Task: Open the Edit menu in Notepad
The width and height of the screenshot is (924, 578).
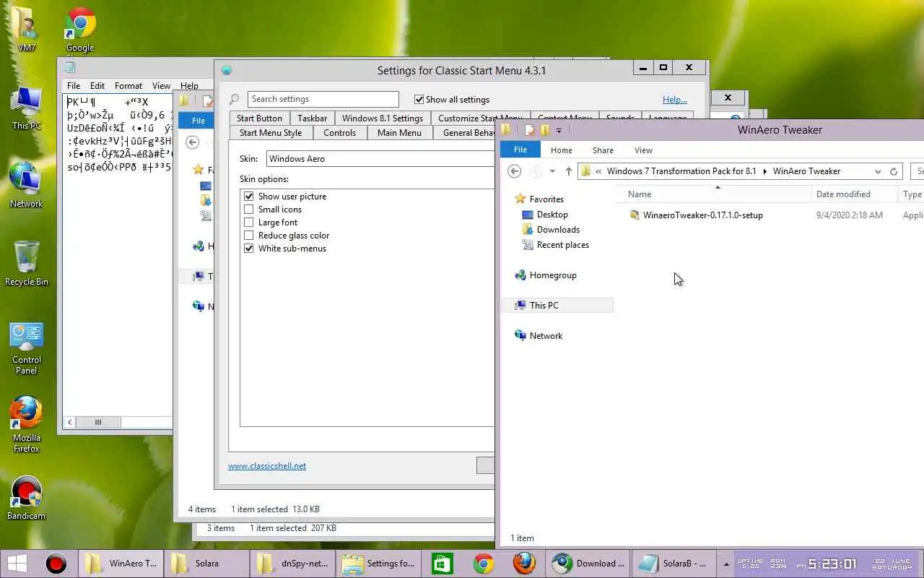Action: click(97, 85)
